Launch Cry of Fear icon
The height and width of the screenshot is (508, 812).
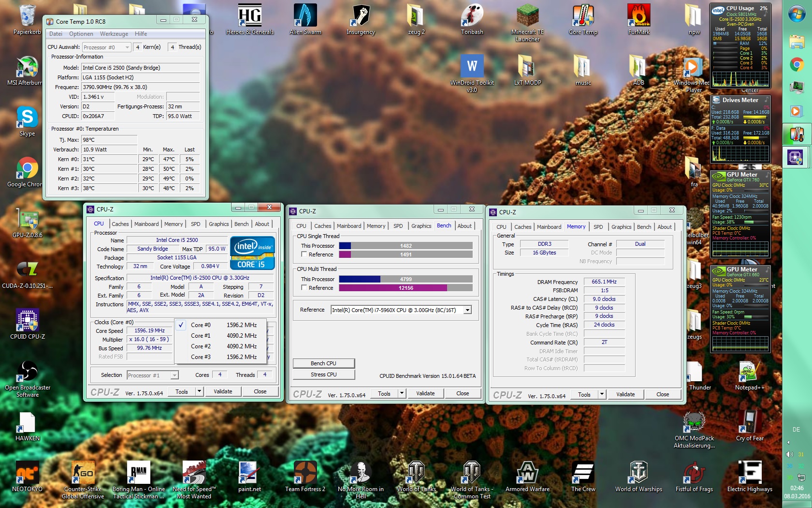click(x=750, y=426)
